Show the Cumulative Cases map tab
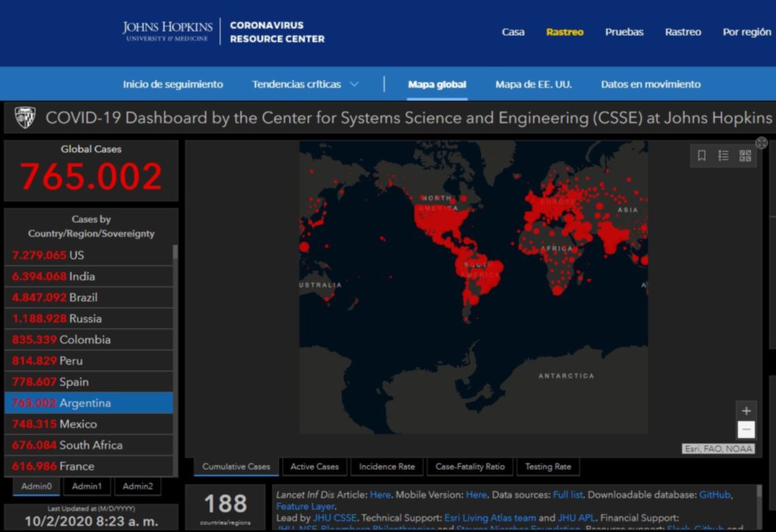 click(236, 466)
